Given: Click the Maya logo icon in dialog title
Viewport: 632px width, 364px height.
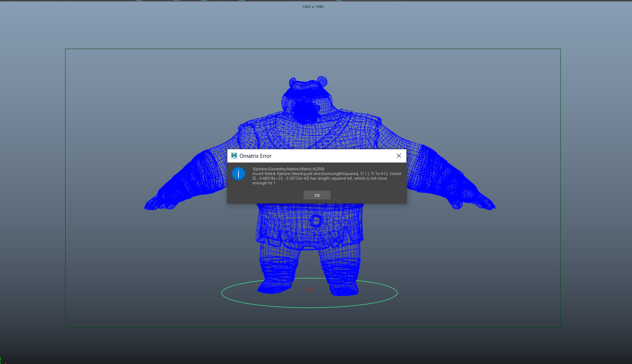Looking at the screenshot, I should 234,156.
